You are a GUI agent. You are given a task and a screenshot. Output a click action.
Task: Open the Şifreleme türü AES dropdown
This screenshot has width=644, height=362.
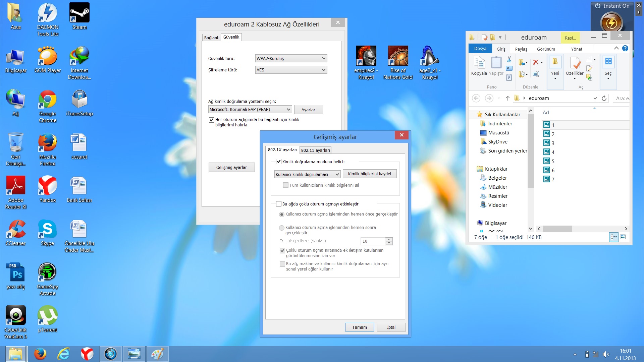[291, 70]
